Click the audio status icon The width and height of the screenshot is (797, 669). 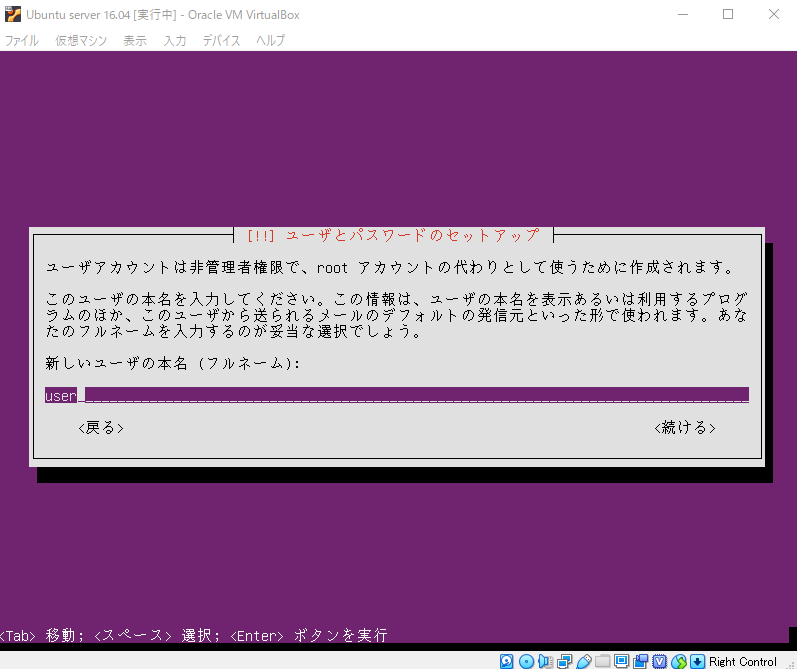(x=545, y=661)
